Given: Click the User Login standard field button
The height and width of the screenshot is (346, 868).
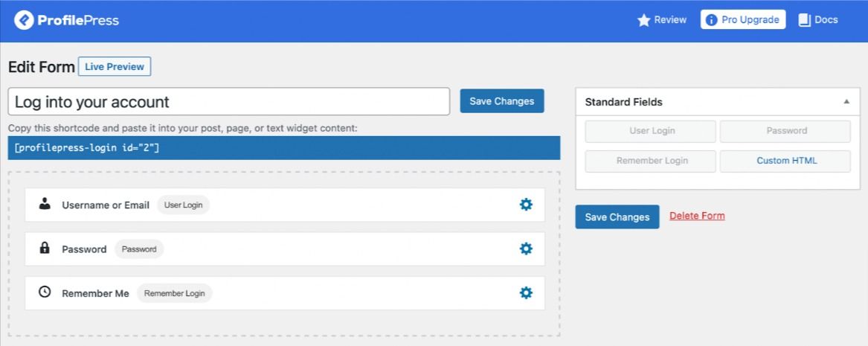Looking at the screenshot, I should coord(651,131).
